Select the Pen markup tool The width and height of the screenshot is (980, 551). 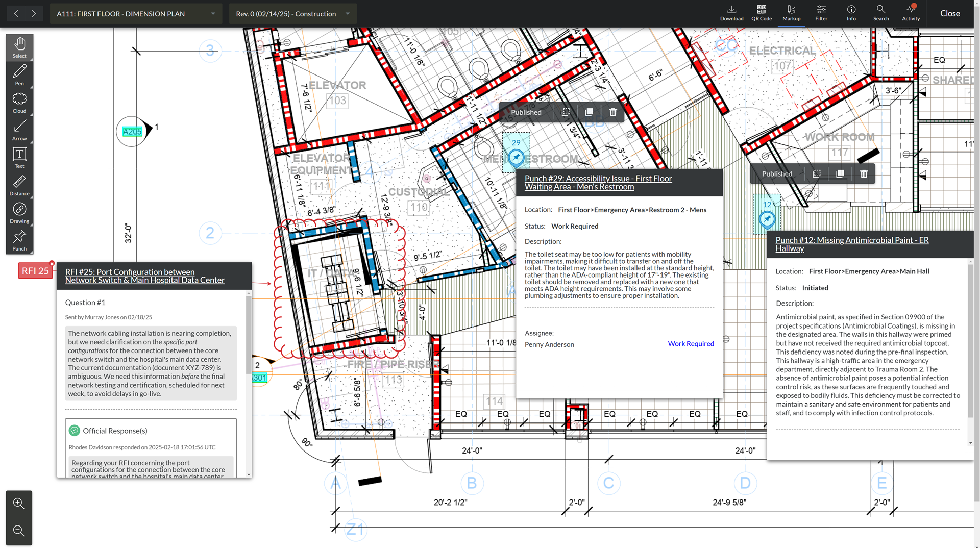[19, 74]
